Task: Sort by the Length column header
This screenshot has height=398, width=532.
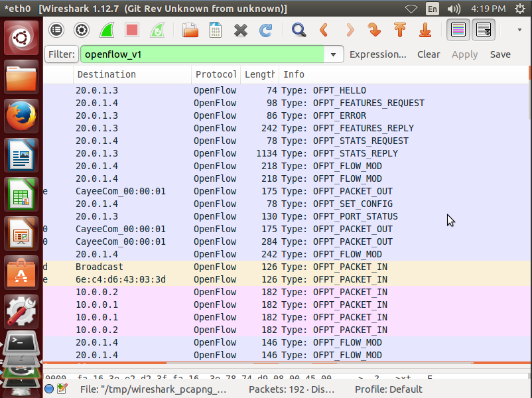Action: click(x=259, y=75)
